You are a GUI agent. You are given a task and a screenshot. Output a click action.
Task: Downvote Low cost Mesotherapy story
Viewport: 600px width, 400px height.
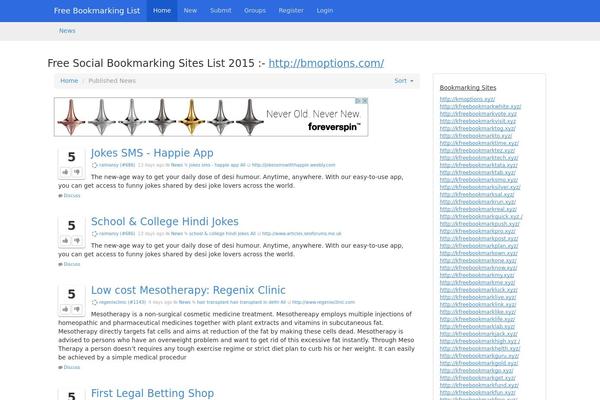[77, 309]
